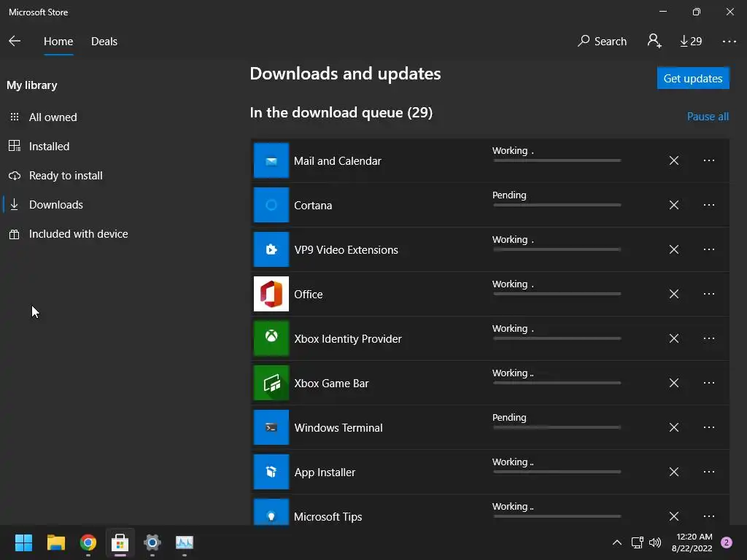The width and height of the screenshot is (747, 560).
Task: Open the notification badge showing 2
Action: [727, 542]
